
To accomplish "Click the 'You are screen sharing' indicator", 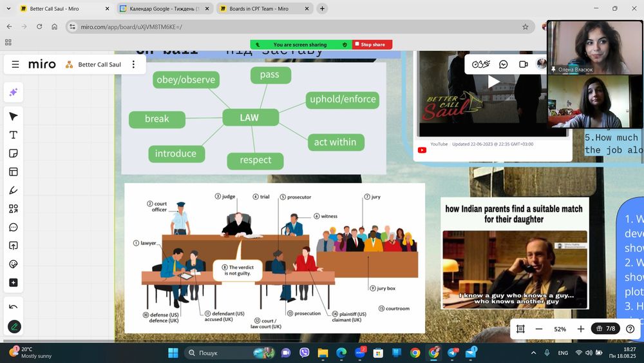I will (301, 44).
